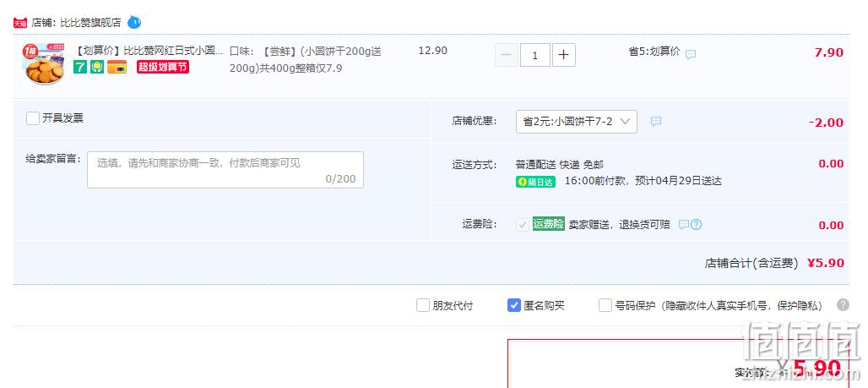Click the red item subtotal 7.90
The width and height of the screenshot is (868, 388).
(x=828, y=52)
